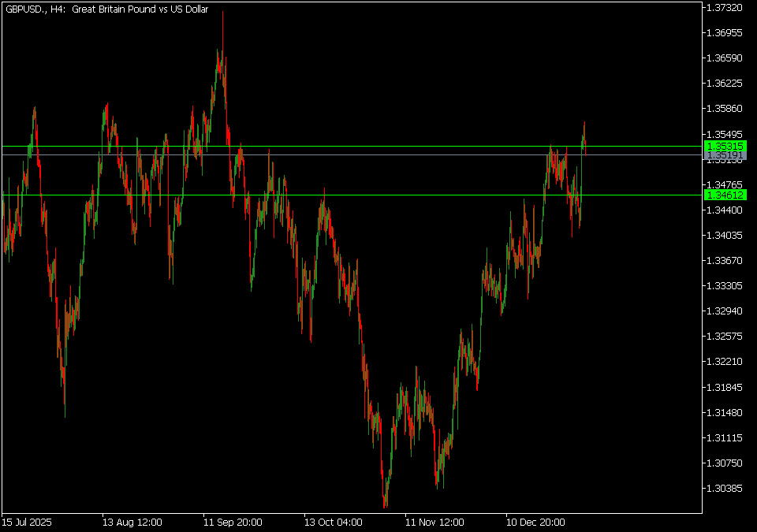Screen dimensions: 757x532
Task: Click the green 1.34612 price label
Action: [x=725, y=195]
